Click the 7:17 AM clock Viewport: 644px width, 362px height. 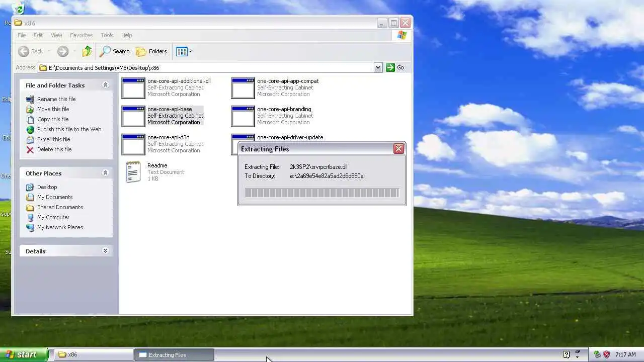click(625, 354)
